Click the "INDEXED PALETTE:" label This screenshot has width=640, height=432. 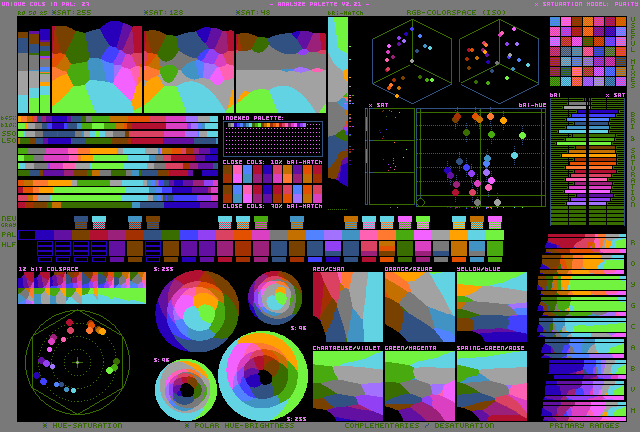[x=253, y=118]
